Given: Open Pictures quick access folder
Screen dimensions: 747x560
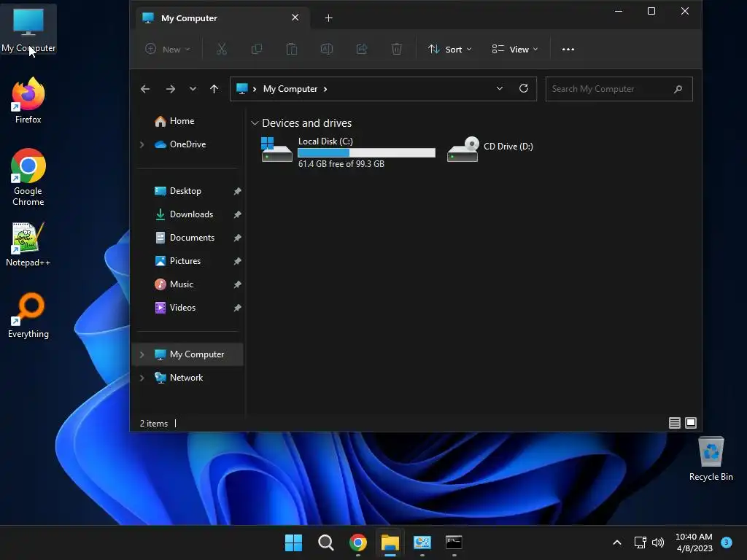Looking at the screenshot, I should pos(178,261).
